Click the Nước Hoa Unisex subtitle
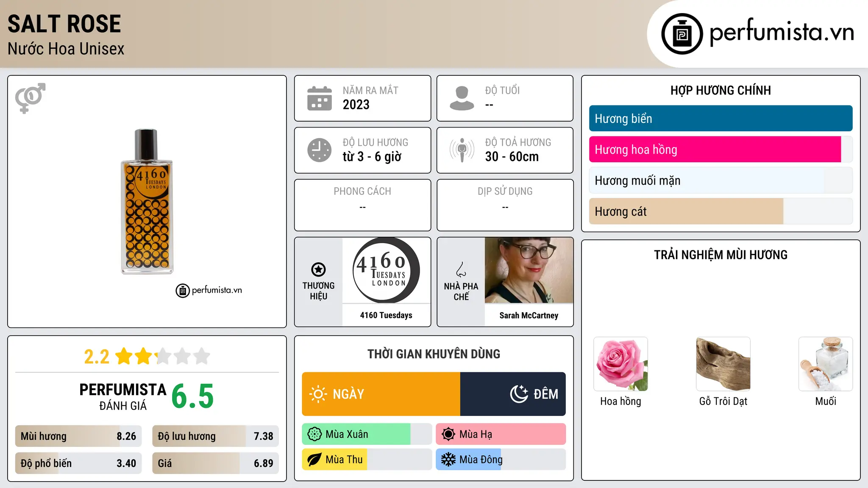Viewport: 868px width, 488px height. [66, 49]
